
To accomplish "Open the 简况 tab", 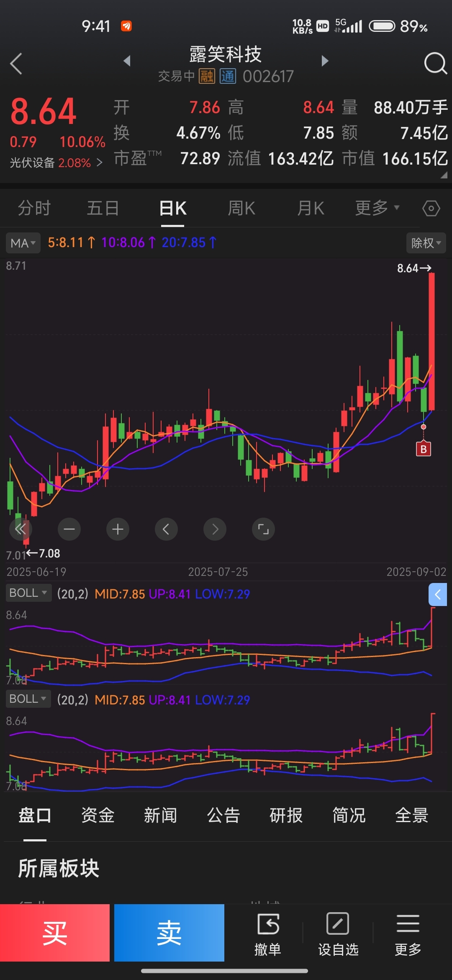I will pyautogui.click(x=349, y=815).
